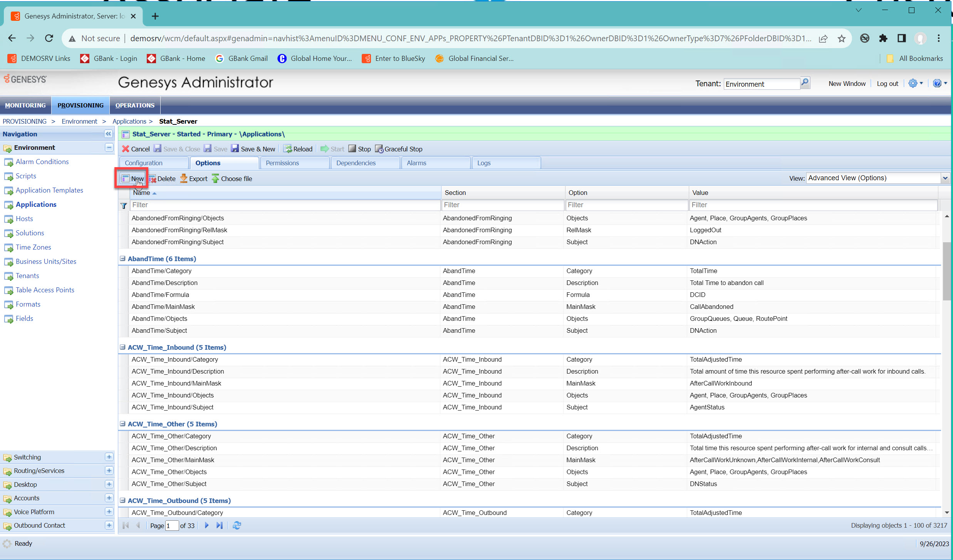Open a new browser tab

coord(155,16)
